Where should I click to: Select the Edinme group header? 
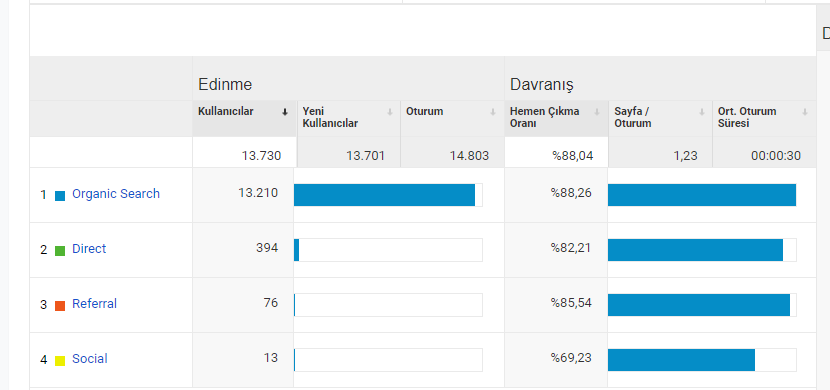click(x=225, y=85)
